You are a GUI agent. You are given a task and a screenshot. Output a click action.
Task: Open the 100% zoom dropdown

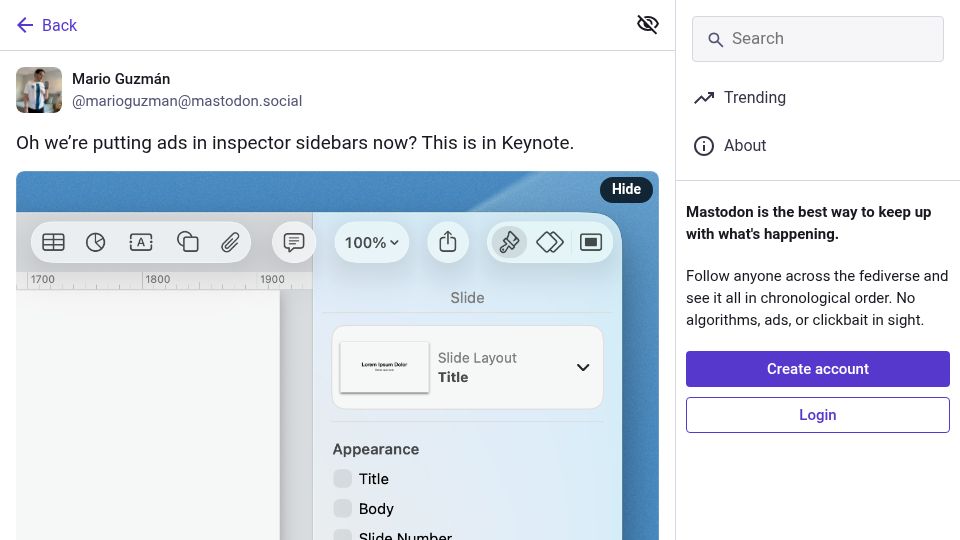[372, 243]
